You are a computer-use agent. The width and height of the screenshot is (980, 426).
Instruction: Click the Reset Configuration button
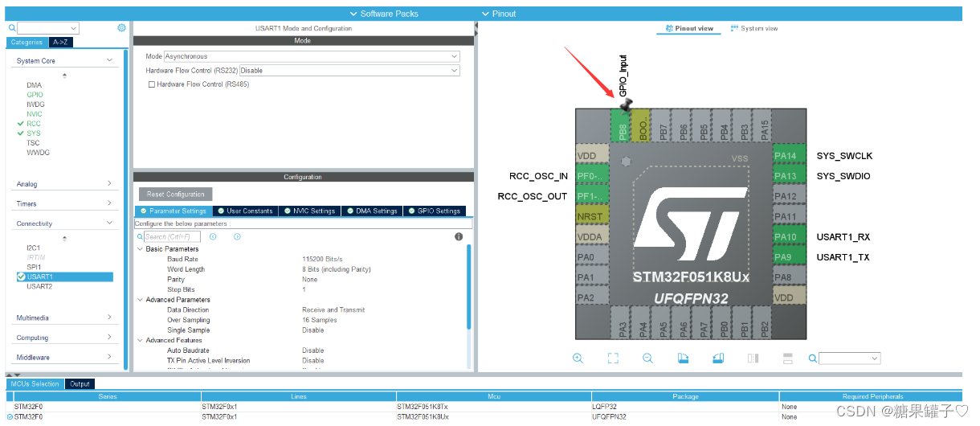tap(176, 195)
